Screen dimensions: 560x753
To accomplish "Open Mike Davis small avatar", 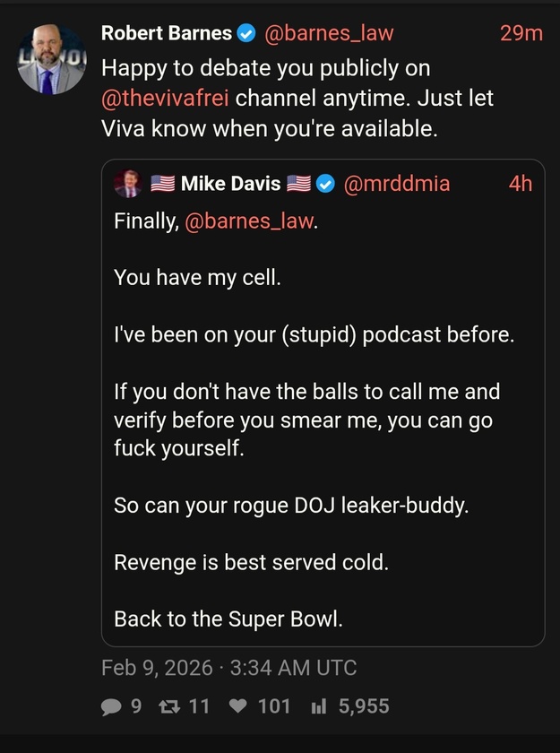I will [127, 184].
